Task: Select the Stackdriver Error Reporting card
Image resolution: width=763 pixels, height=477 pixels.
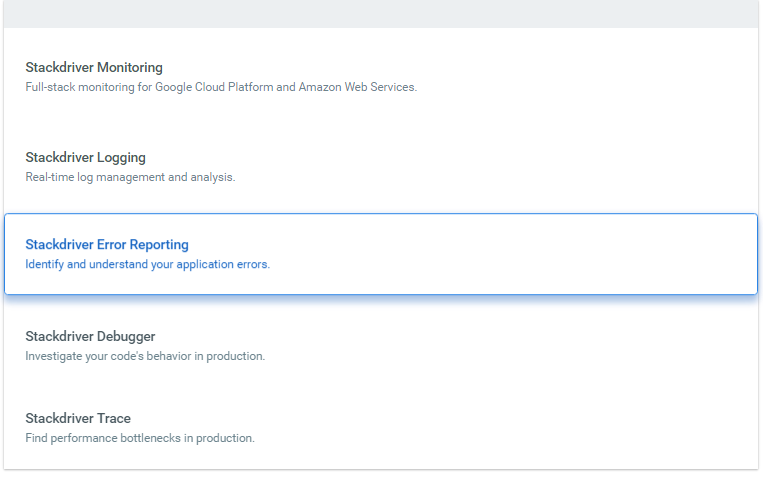Action: [x=381, y=254]
